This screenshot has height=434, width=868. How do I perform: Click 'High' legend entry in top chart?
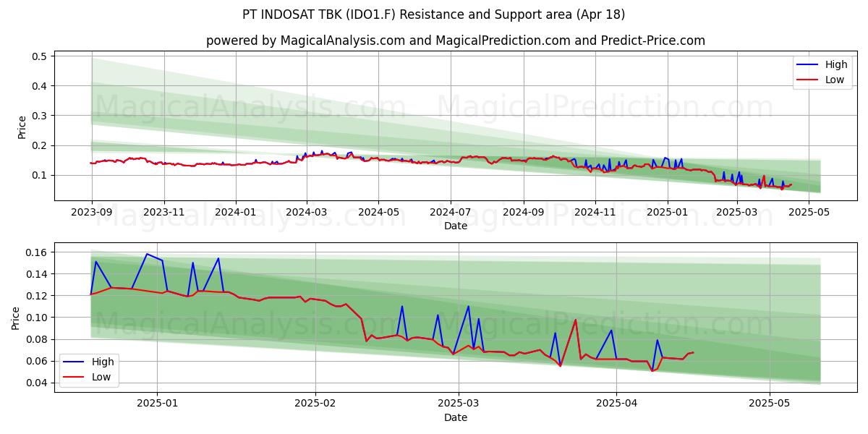pos(836,64)
